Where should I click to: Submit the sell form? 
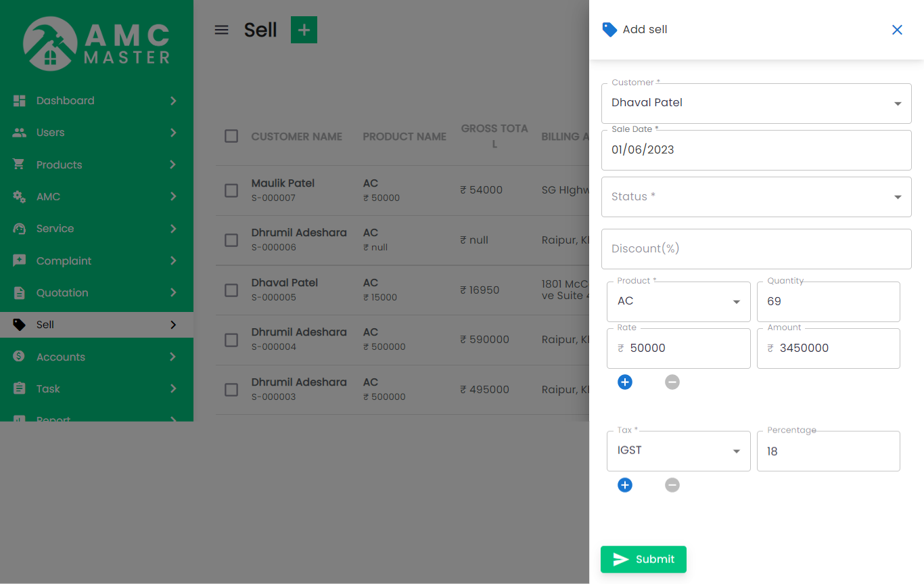[643, 559]
